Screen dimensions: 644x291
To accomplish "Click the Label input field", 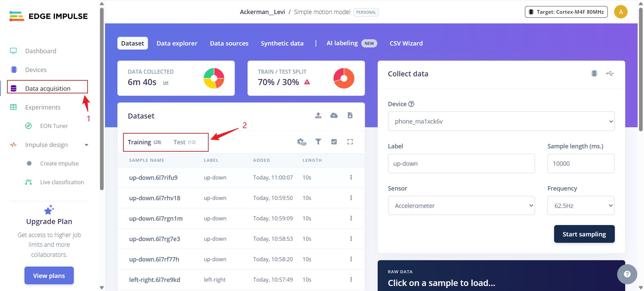I will click(x=461, y=163).
